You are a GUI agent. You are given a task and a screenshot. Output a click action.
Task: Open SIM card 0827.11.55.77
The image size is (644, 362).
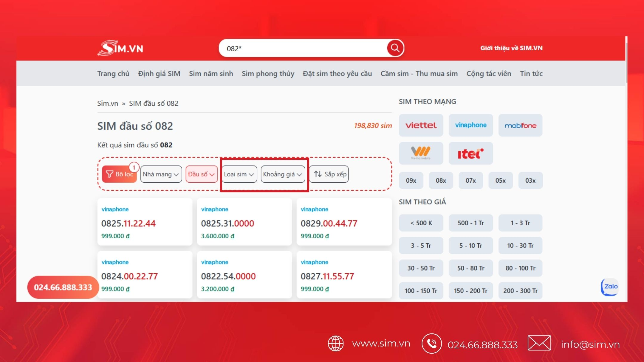point(344,275)
